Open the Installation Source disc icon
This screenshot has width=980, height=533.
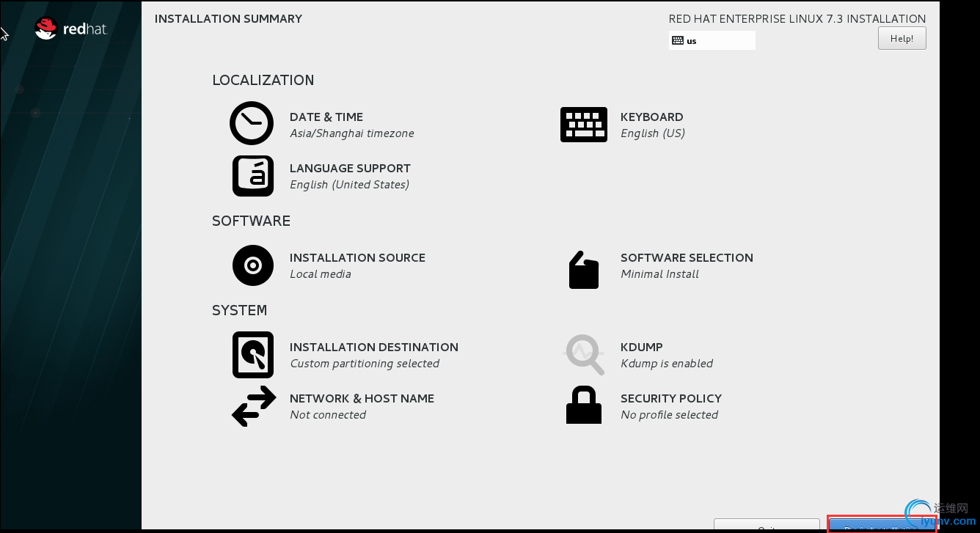coord(253,265)
